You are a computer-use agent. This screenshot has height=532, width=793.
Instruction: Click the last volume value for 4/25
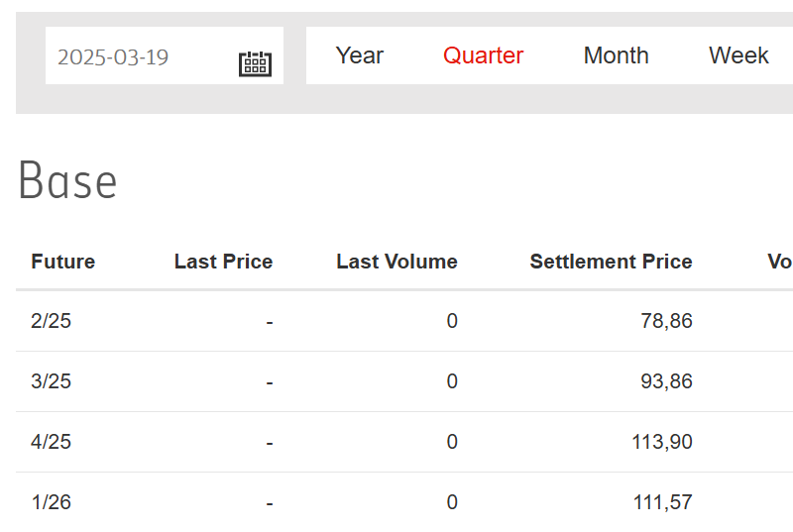pyautogui.click(x=452, y=442)
